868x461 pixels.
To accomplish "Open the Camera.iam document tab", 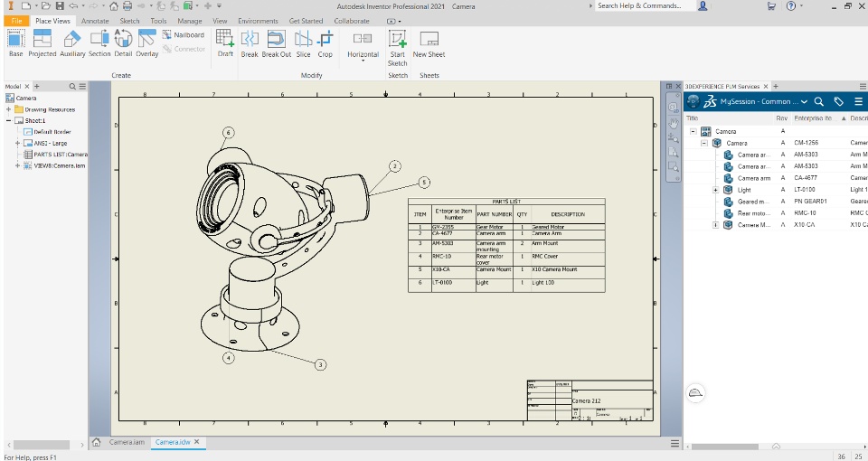I will coord(127,442).
